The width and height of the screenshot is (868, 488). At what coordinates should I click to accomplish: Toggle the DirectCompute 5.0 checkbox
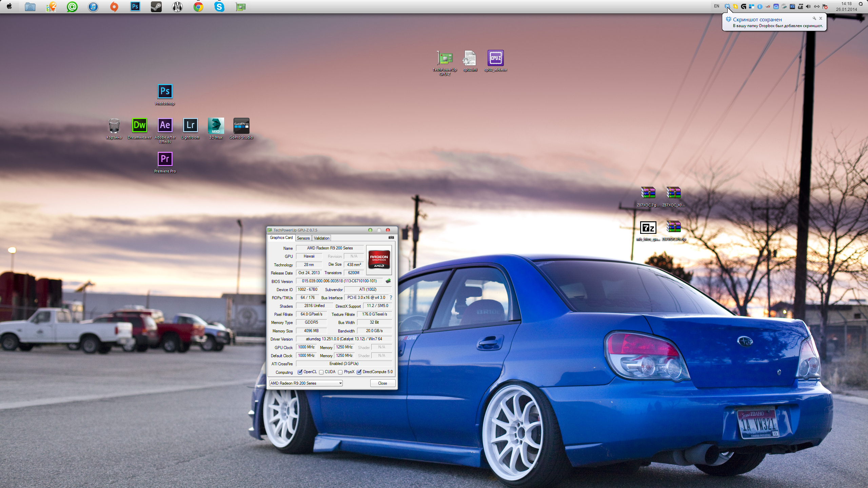click(x=359, y=372)
